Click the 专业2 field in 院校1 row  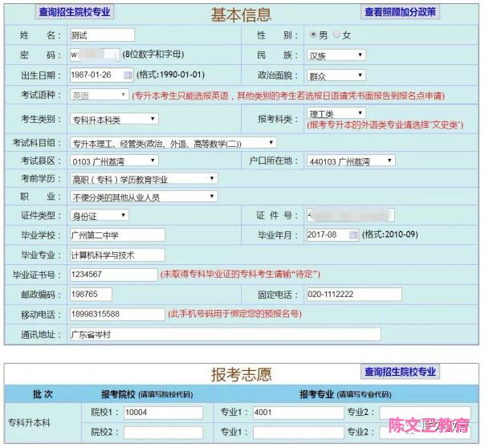[x=425, y=413]
